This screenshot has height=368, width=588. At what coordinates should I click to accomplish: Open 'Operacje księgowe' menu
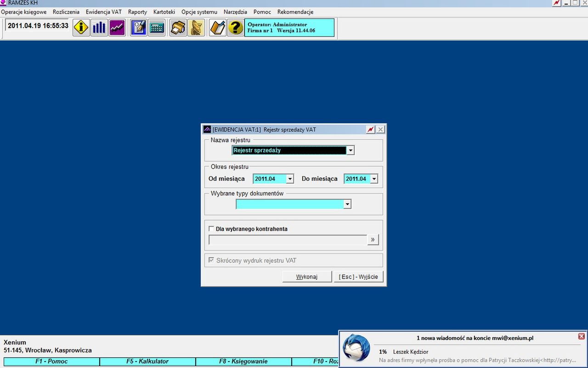24,12
